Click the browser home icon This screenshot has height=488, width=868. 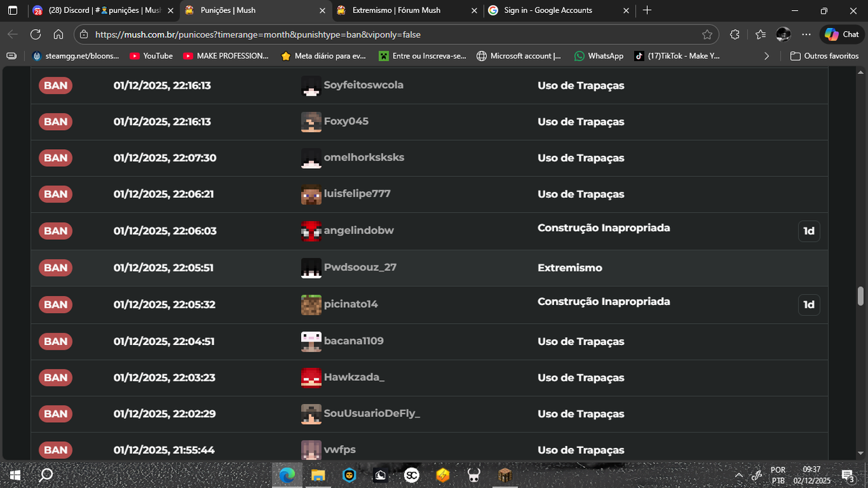pos(58,35)
